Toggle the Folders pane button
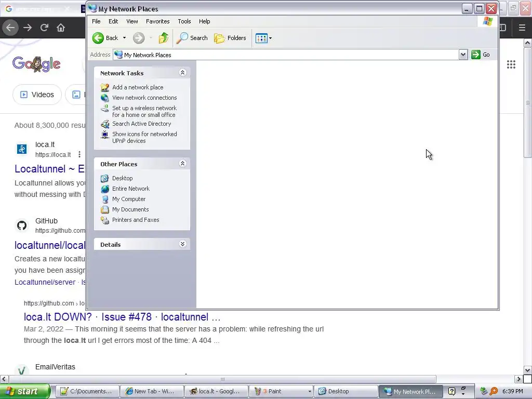The width and height of the screenshot is (532, 399). (230, 38)
